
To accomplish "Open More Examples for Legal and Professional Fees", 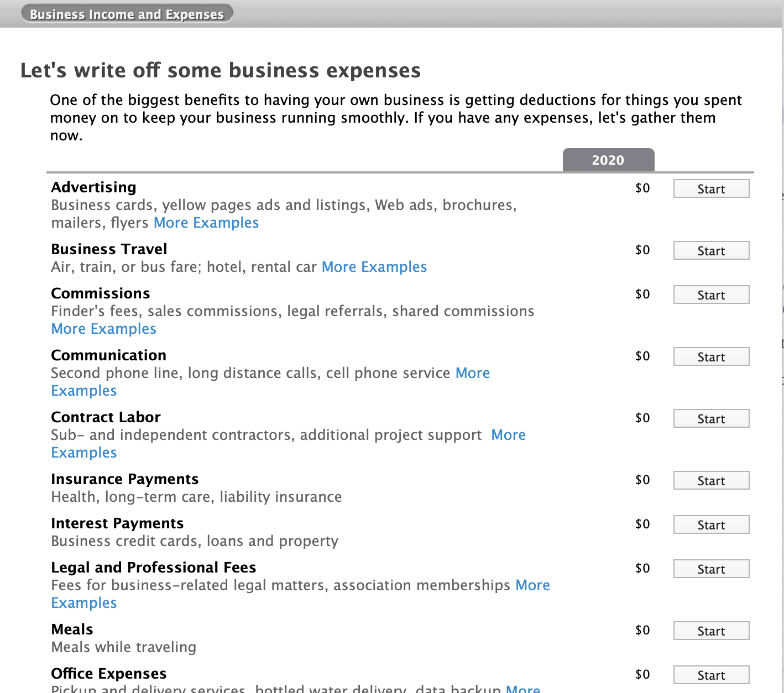I will point(532,585).
